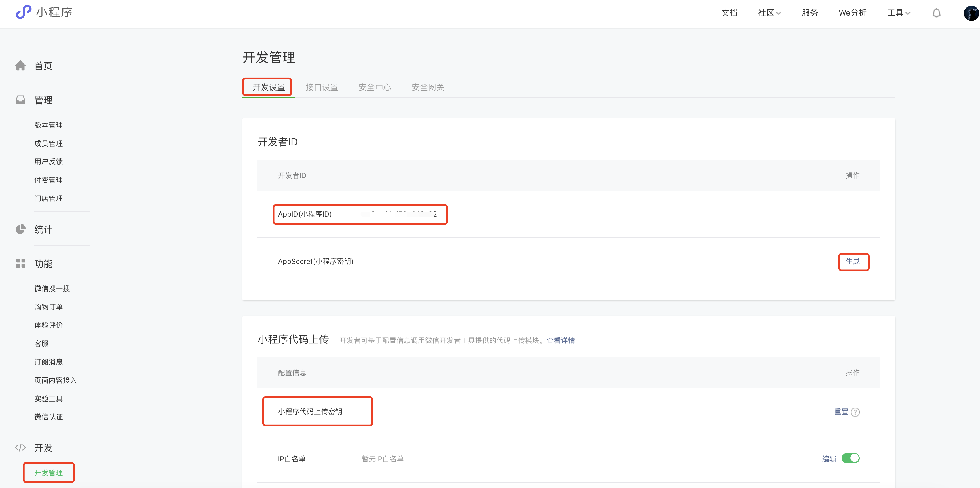Click the 管理 inbox icon
Viewport: 980px width, 488px height.
tap(20, 100)
